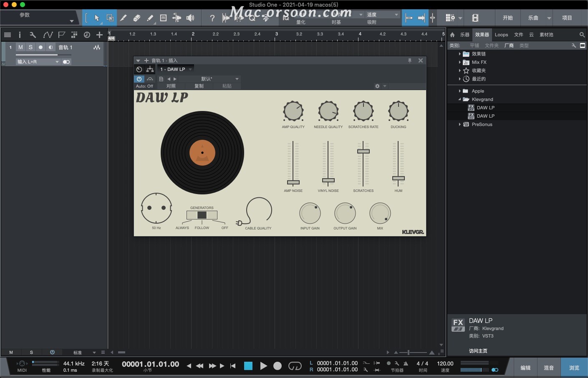Select the Arrow tool
Image resolution: width=588 pixels, height=378 pixels.
click(97, 18)
